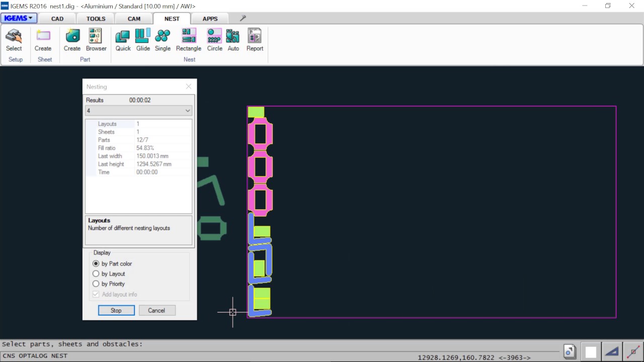Cancel the Nesting dialog
644x362 pixels.
tap(156, 310)
